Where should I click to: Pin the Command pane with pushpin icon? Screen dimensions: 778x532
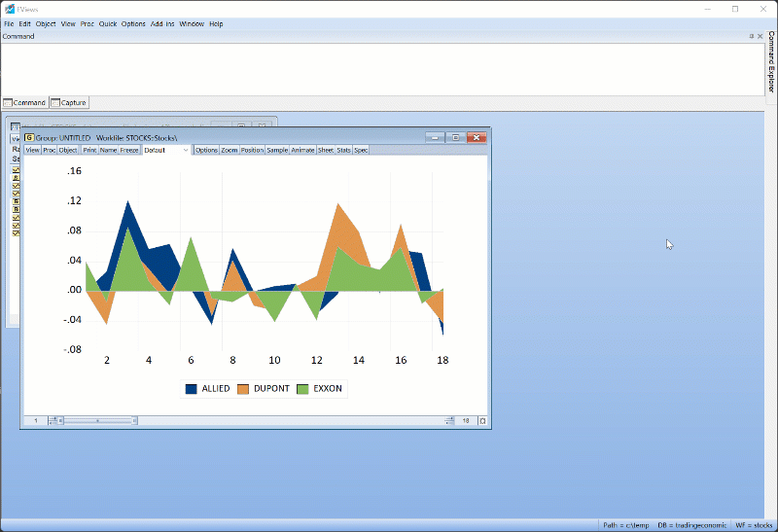(752, 36)
